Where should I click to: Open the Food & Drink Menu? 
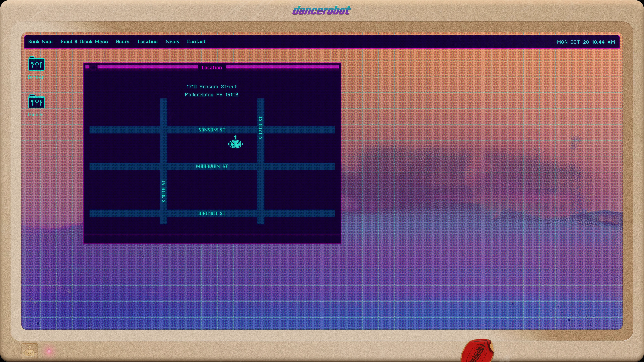tap(84, 42)
